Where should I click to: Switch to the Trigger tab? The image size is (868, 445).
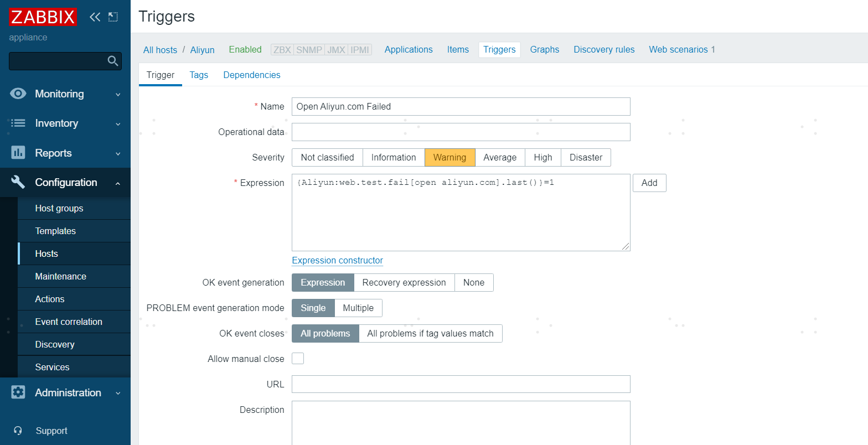pyautogui.click(x=161, y=75)
